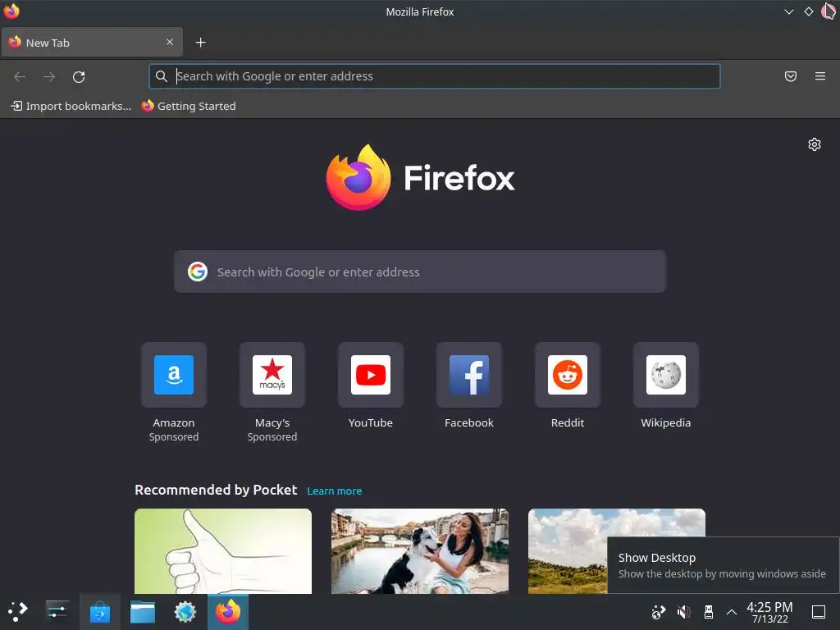Open the Firefox application menu
840x630 pixels.
click(820, 76)
